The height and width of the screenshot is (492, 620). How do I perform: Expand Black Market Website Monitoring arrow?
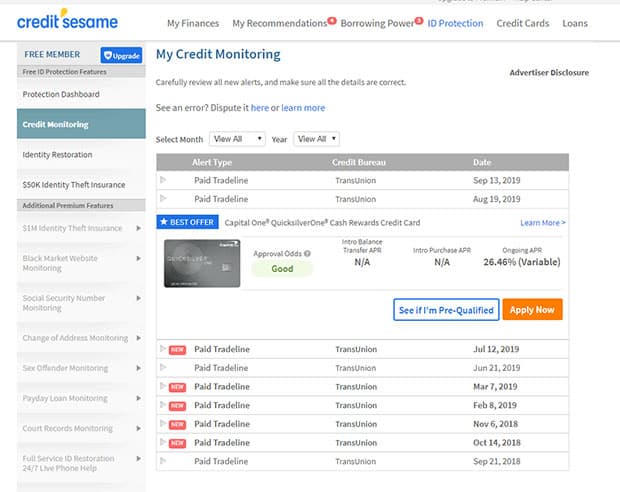[x=138, y=258]
